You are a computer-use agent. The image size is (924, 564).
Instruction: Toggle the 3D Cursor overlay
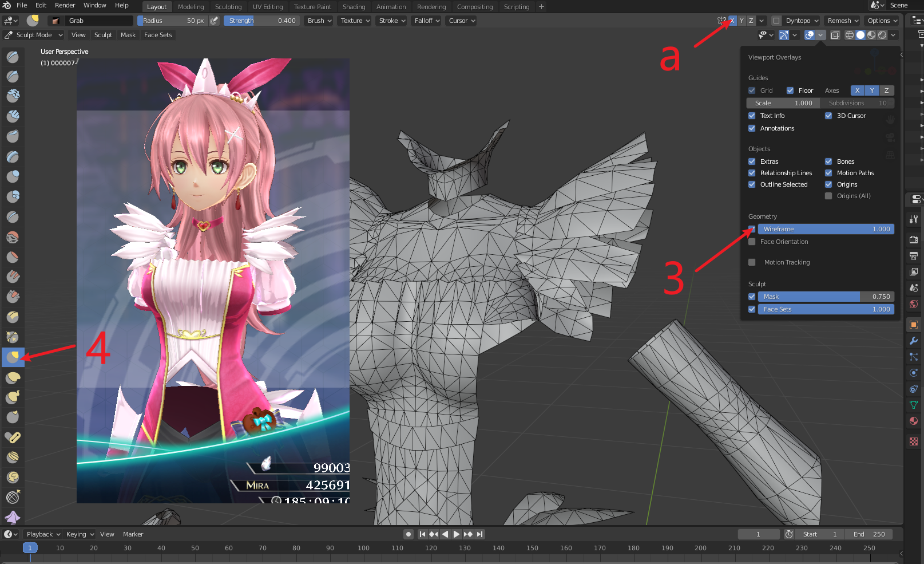tap(828, 116)
